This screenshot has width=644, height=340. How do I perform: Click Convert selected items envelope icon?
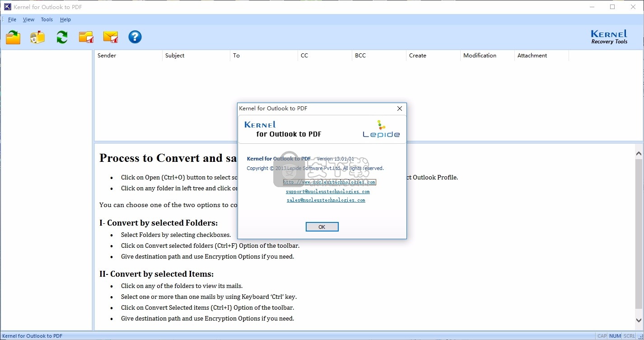[111, 37]
